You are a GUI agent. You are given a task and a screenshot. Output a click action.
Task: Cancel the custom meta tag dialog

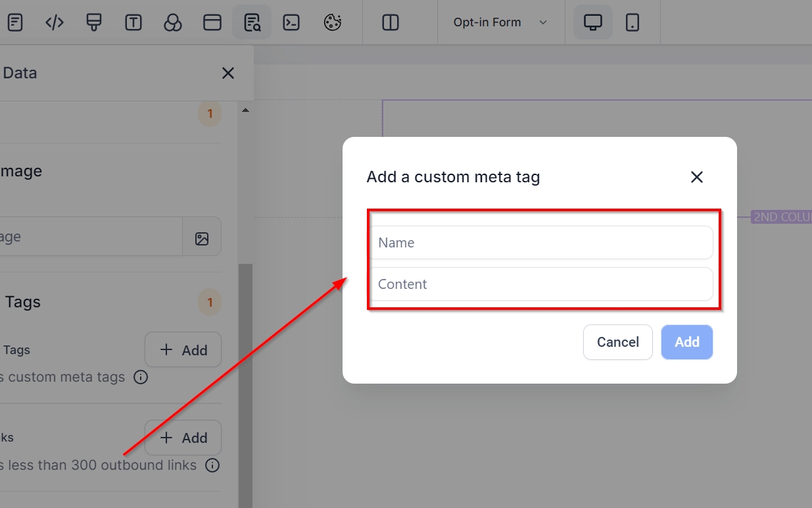(x=617, y=342)
